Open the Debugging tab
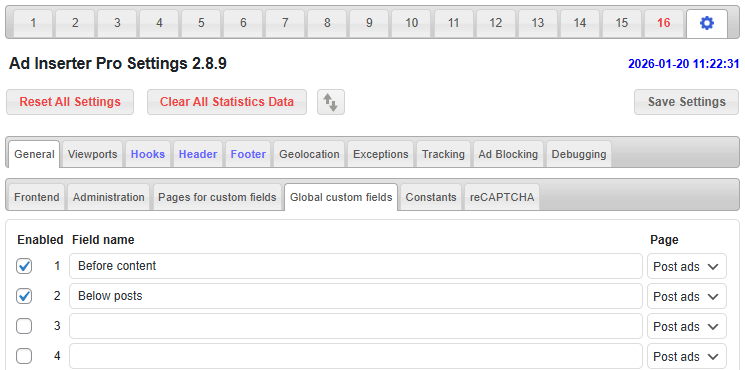 [579, 154]
